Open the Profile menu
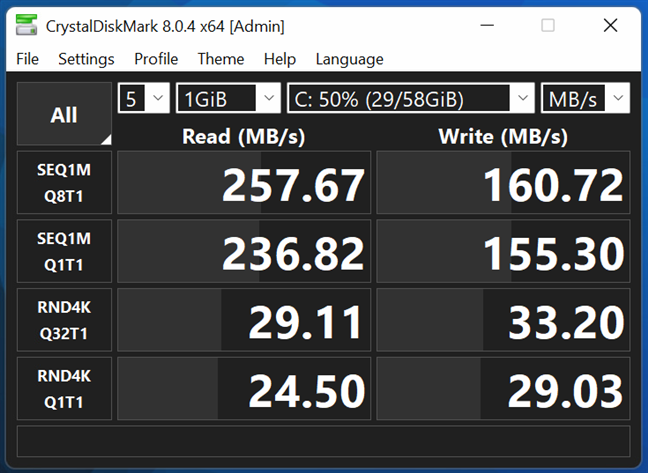This screenshot has width=648, height=473. coord(156,59)
